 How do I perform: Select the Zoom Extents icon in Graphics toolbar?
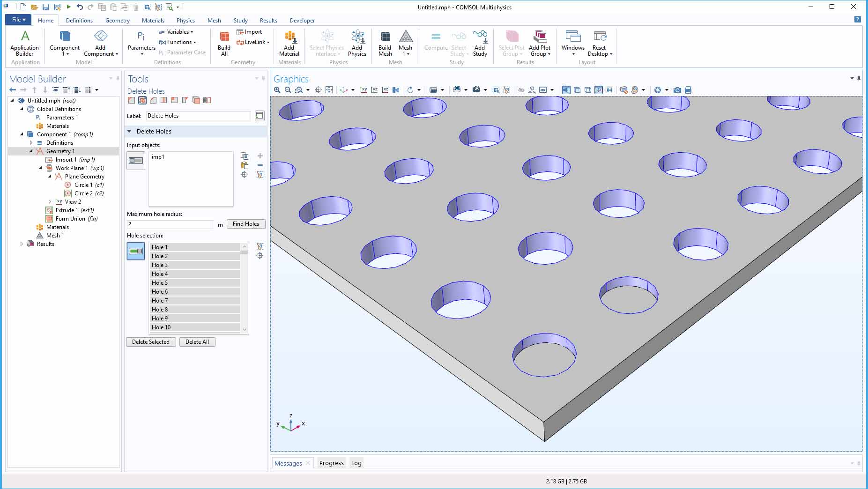tap(330, 90)
